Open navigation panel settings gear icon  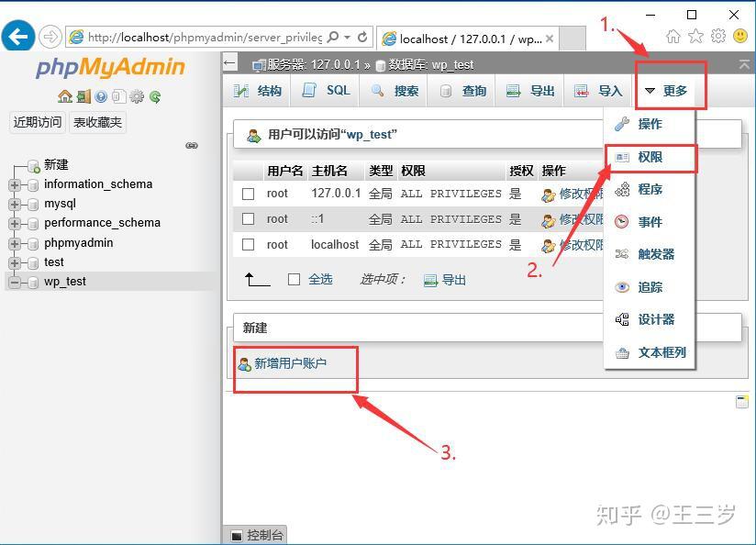[x=137, y=96]
